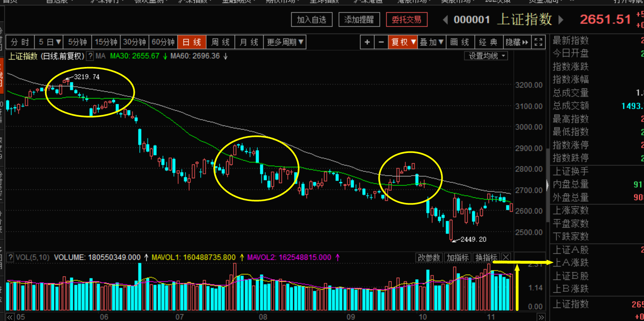Select the 总成交额 row in side panel
644x321 pixels.
click(598, 106)
